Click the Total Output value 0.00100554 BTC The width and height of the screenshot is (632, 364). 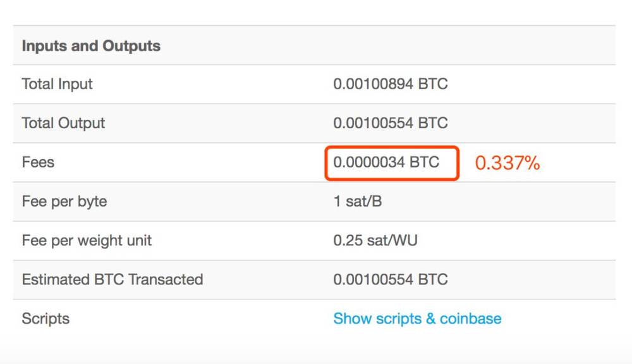coord(390,123)
